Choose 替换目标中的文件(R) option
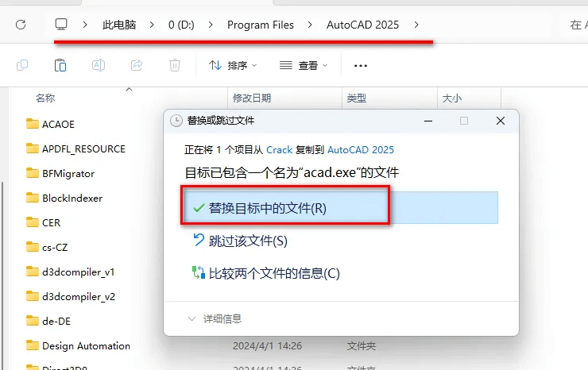This screenshot has width=588, height=370. point(341,208)
